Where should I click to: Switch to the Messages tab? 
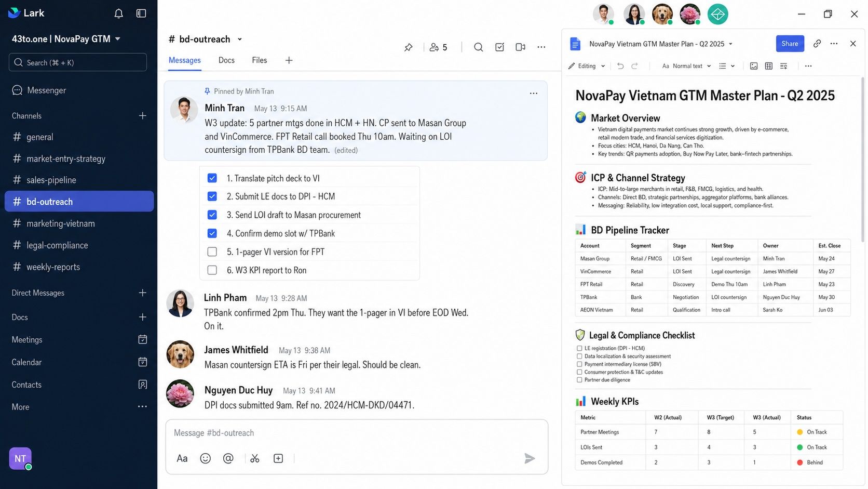pos(185,60)
